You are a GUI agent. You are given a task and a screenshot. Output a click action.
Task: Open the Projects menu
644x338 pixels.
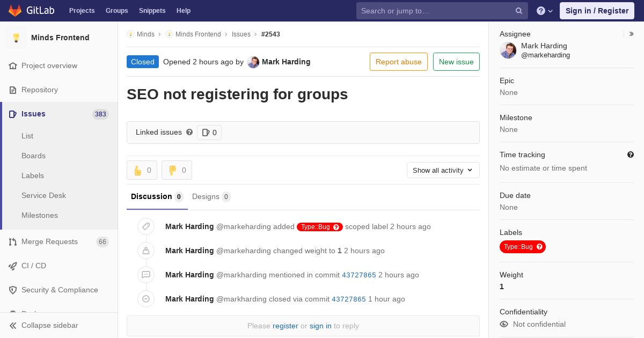[x=82, y=11]
